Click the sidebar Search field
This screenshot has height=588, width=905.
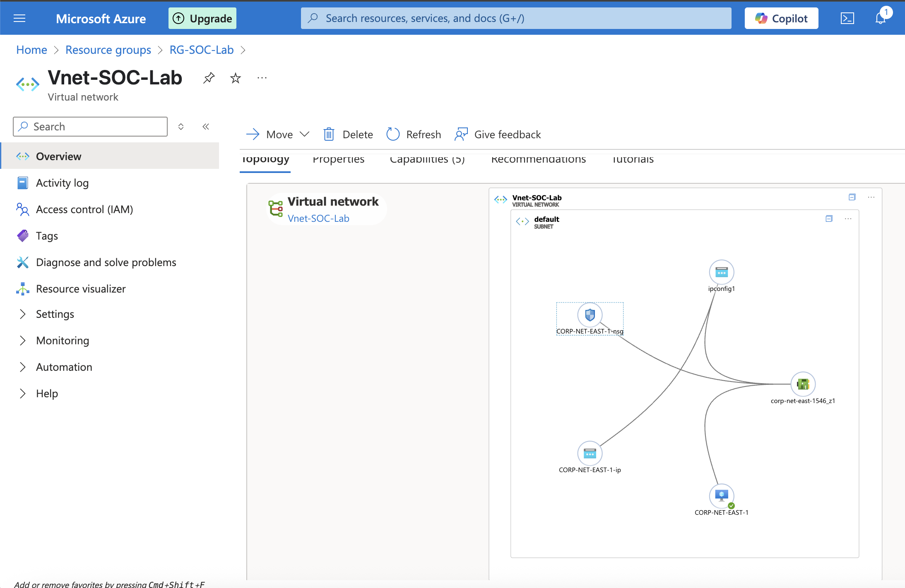[x=90, y=127]
